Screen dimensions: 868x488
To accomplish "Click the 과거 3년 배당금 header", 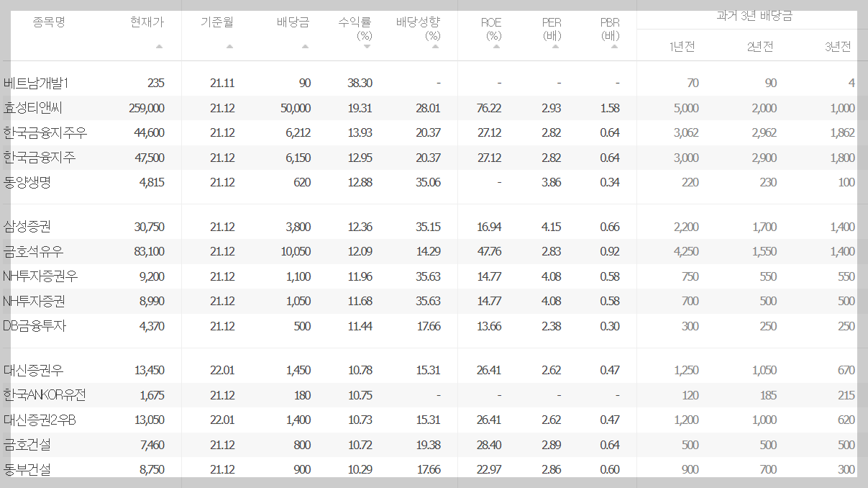I will pos(754,16).
